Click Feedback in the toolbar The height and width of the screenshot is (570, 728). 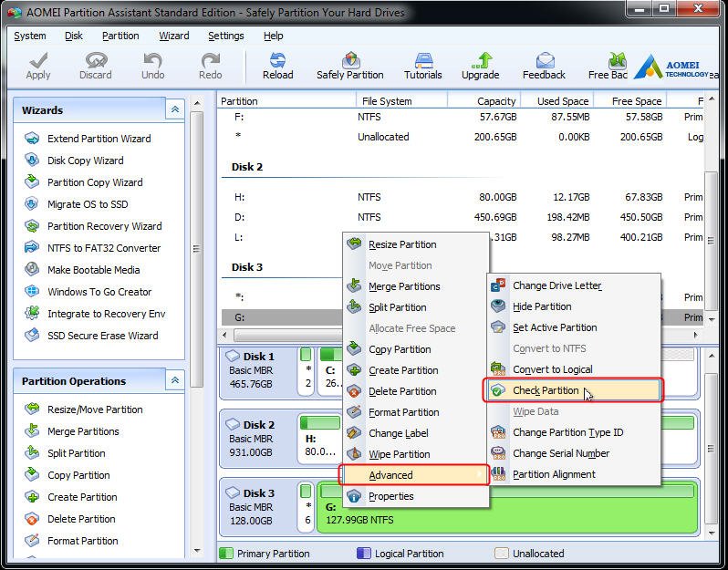click(544, 66)
